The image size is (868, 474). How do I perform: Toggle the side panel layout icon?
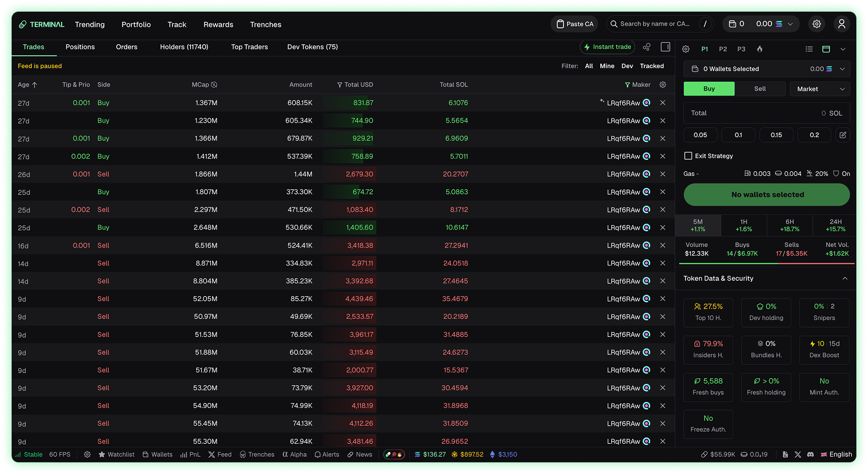pyautogui.click(x=665, y=47)
